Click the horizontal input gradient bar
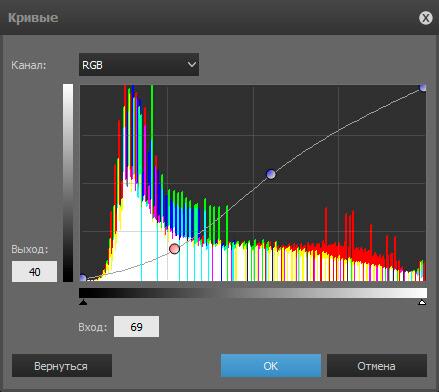 tap(253, 293)
